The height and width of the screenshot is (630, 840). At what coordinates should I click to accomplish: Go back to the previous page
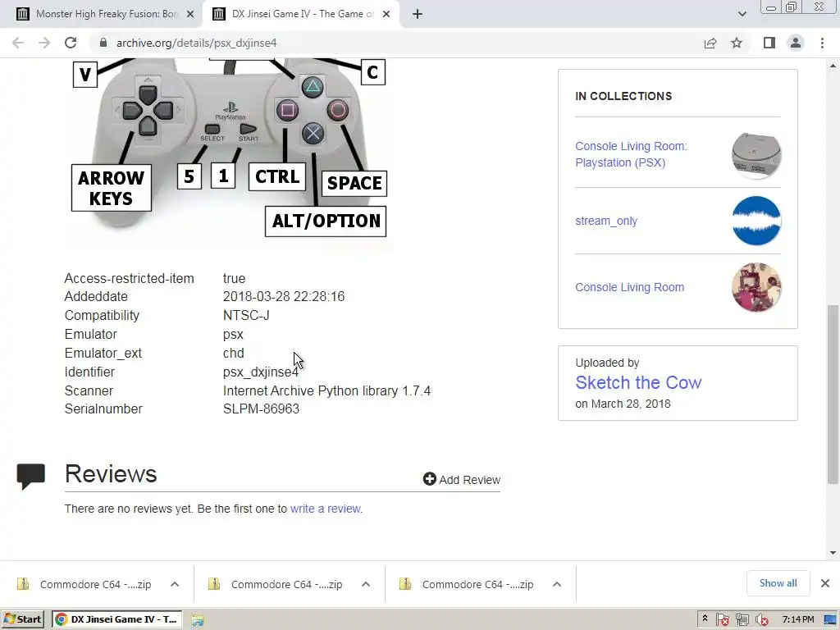[x=18, y=43]
